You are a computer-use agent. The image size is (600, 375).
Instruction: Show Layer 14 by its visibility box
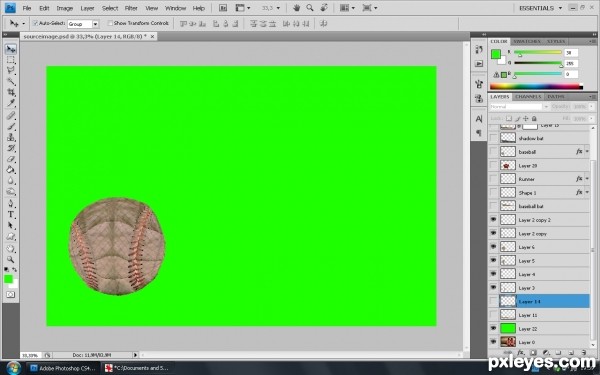coord(493,301)
